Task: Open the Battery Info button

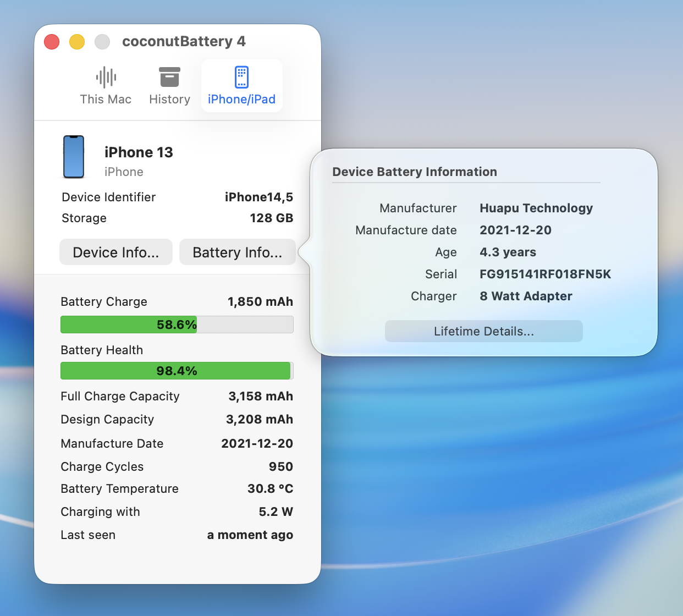Action: tap(238, 252)
